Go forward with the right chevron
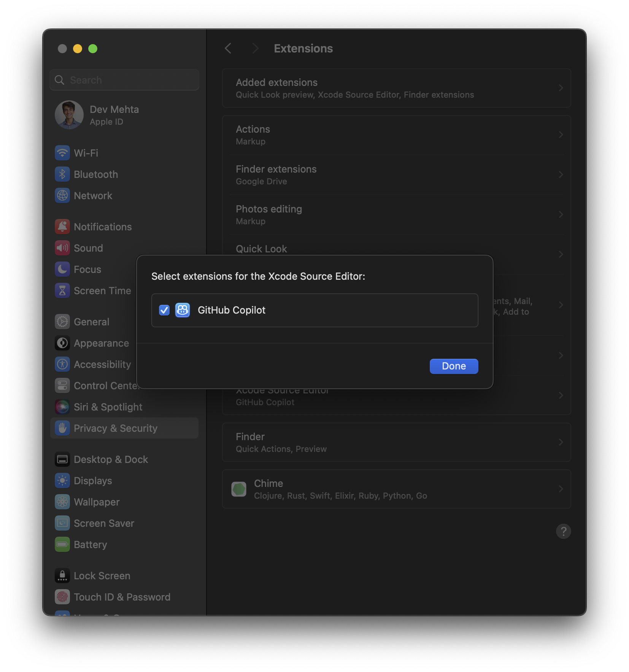 tap(255, 48)
